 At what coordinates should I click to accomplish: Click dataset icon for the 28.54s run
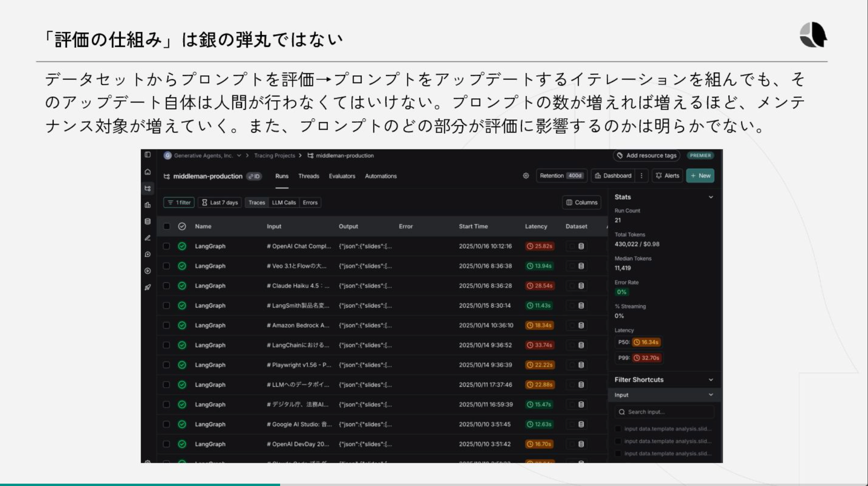[x=581, y=286]
